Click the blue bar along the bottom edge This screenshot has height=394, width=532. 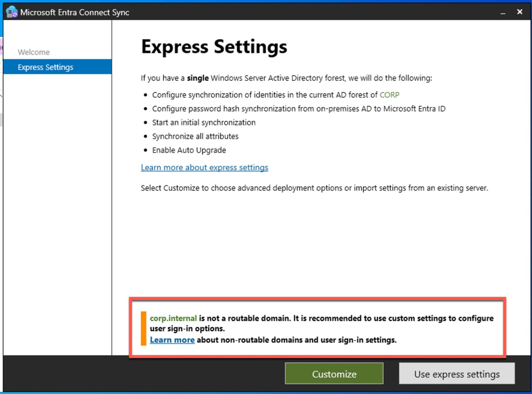pyautogui.click(x=266, y=392)
